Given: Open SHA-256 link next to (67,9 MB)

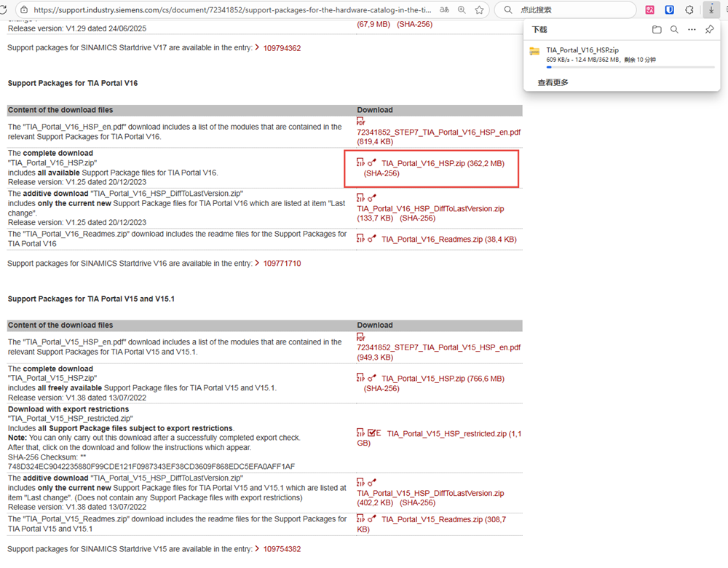Looking at the screenshot, I should [x=415, y=24].
